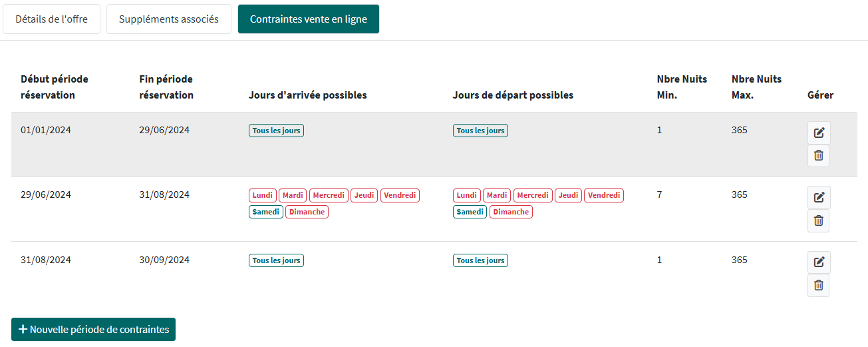The image size is (868, 347).
Task: Delete the period ending 30/09/2024
Action: 819,285
